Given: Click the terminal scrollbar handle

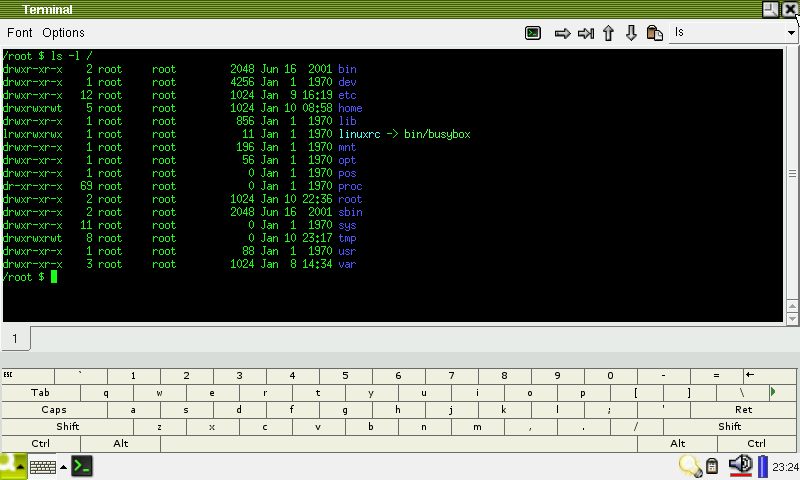Looking at the screenshot, I should (x=792, y=173).
